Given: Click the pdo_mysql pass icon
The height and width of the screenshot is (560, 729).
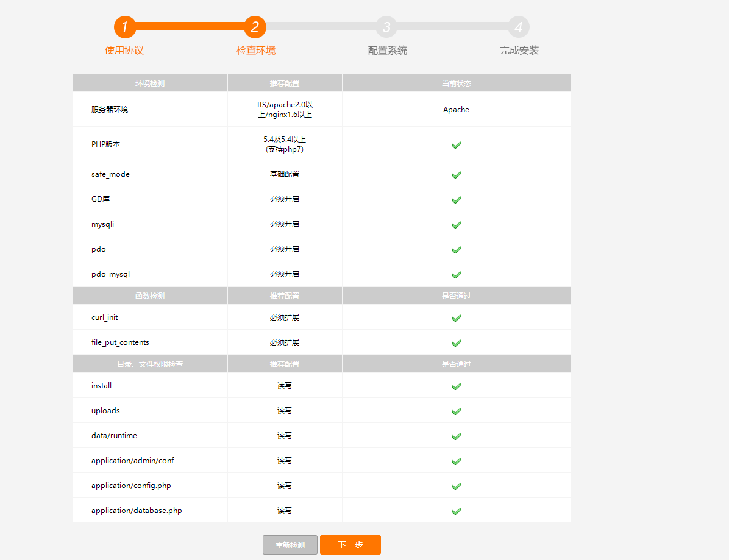Looking at the screenshot, I should tap(456, 274).
